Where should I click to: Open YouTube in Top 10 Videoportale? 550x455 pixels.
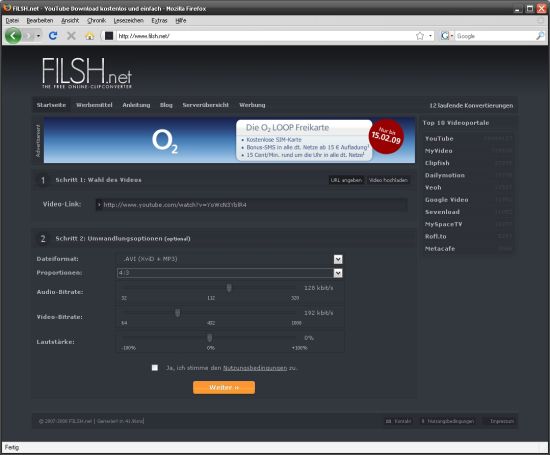(x=439, y=139)
